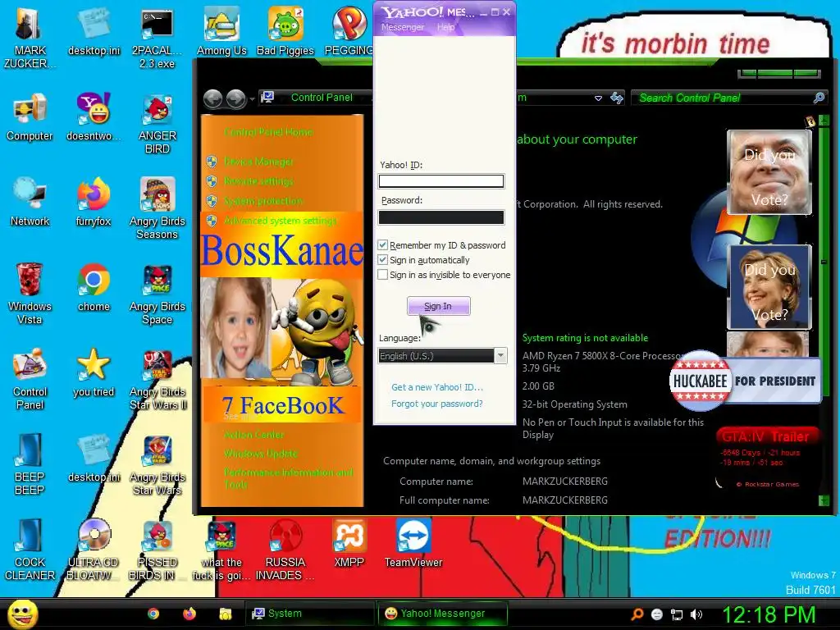Switch to Yahoo! Messenger taskbar button

[x=442, y=614]
